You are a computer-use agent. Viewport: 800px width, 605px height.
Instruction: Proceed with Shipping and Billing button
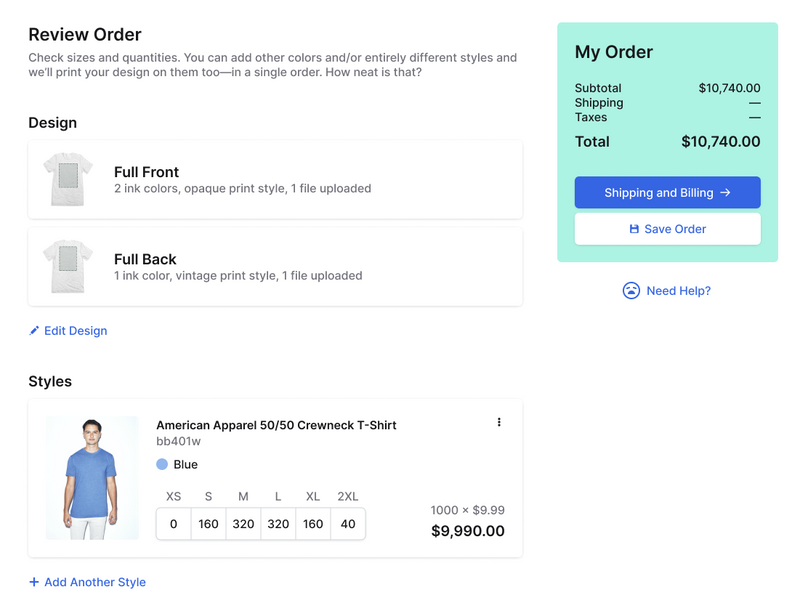tap(667, 193)
